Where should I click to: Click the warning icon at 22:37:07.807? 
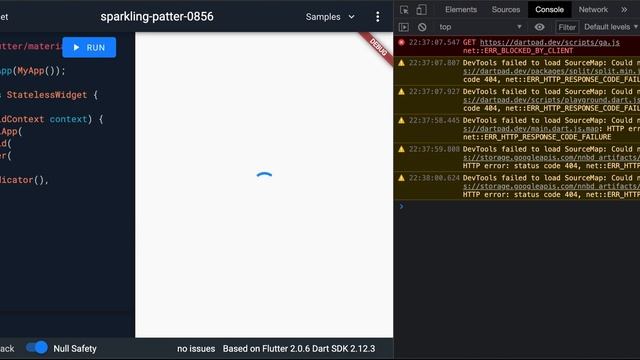pos(402,63)
